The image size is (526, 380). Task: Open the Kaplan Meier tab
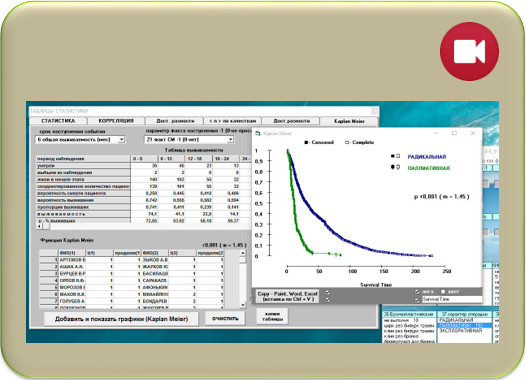pyautogui.click(x=349, y=121)
